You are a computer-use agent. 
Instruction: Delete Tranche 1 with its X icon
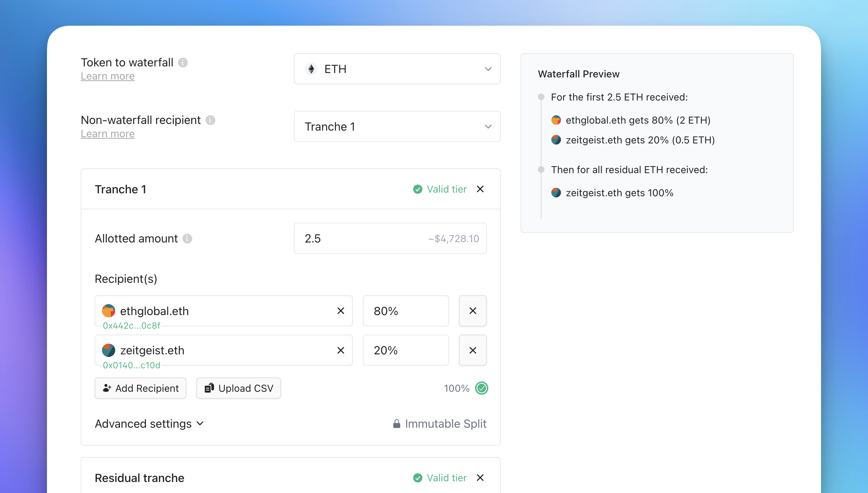pyautogui.click(x=480, y=189)
